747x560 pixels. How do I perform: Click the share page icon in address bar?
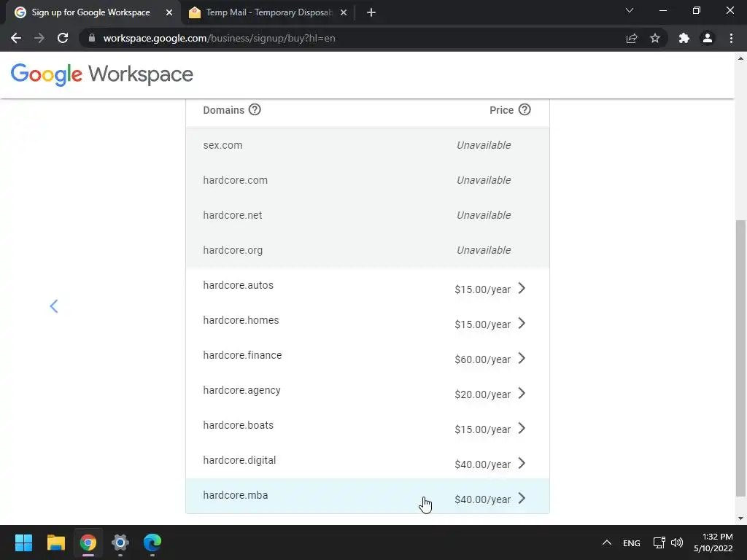(x=632, y=38)
